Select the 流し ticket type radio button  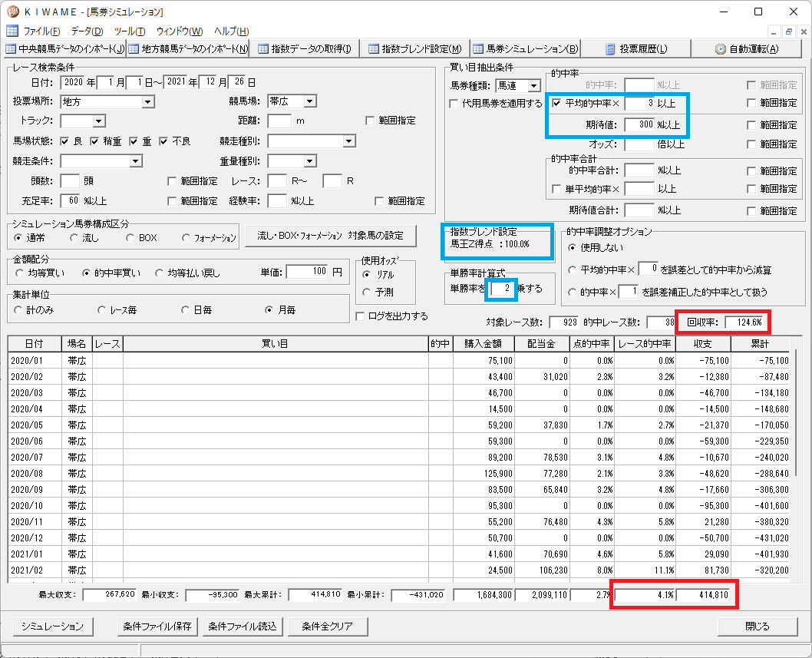[74, 238]
